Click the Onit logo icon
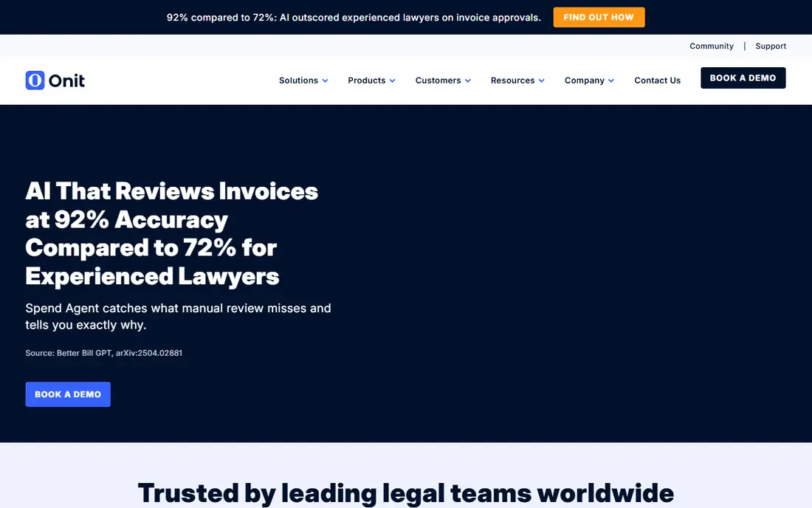 (x=35, y=80)
